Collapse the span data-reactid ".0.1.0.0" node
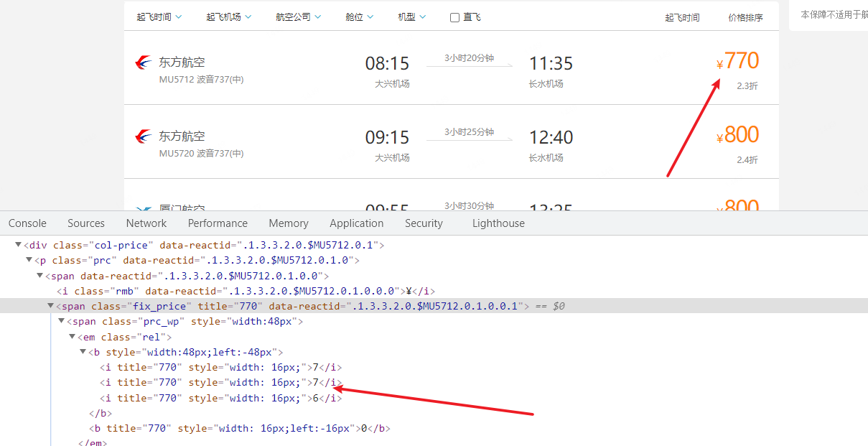Viewport: 868px width, 446px height. [x=40, y=276]
